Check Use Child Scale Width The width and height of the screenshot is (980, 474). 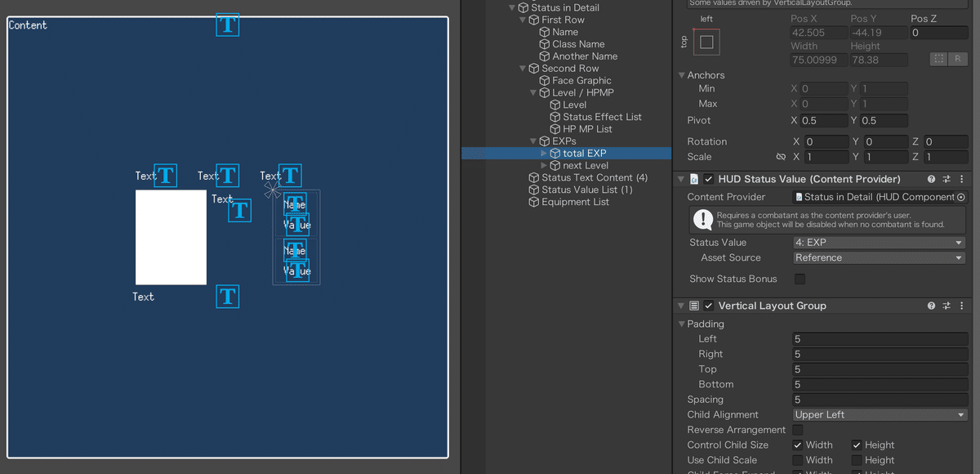tap(798, 460)
